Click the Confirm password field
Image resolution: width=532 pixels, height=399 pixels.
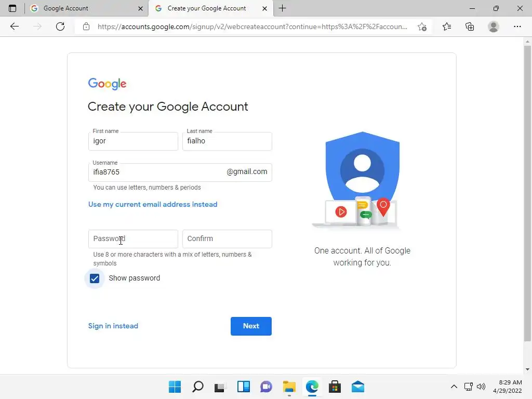coord(227,239)
